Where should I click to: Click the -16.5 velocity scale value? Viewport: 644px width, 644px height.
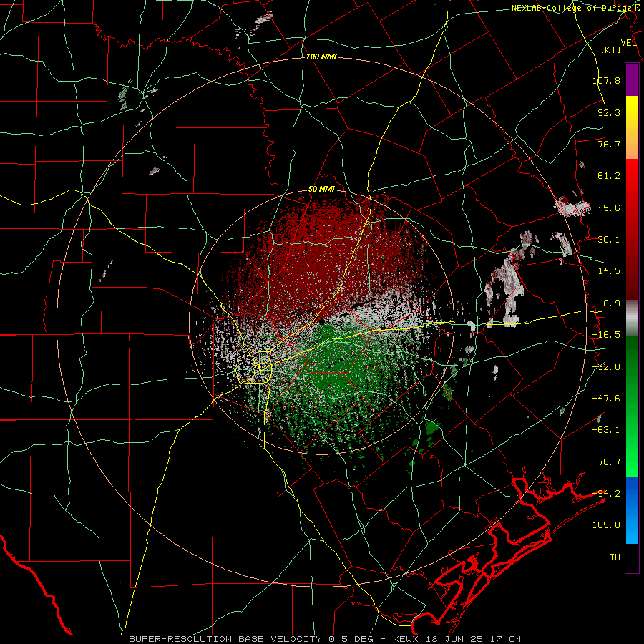point(606,335)
